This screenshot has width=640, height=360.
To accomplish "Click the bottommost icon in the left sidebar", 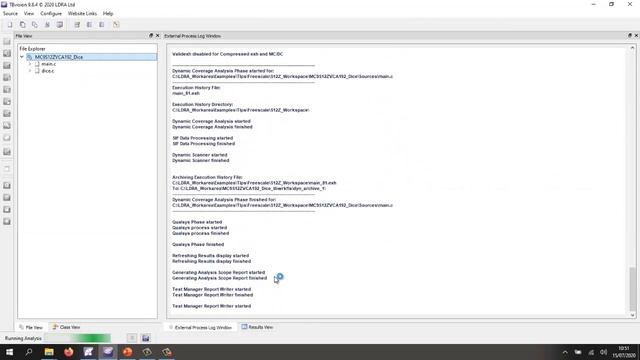I will [7, 221].
